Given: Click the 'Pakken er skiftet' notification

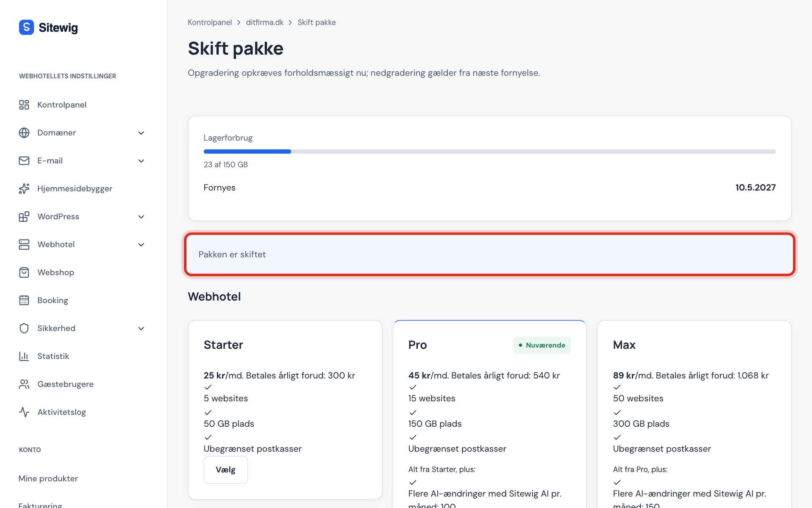Looking at the screenshot, I should point(489,254).
